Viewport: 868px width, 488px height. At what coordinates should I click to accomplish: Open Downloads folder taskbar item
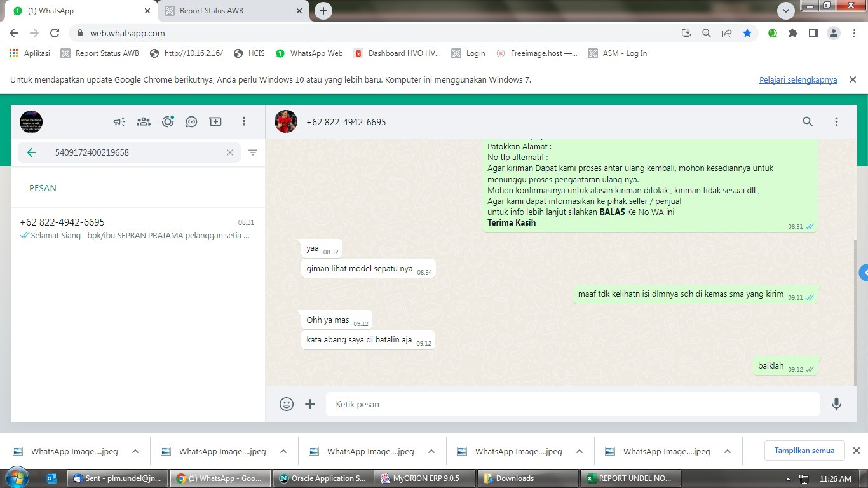coord(528,478)
